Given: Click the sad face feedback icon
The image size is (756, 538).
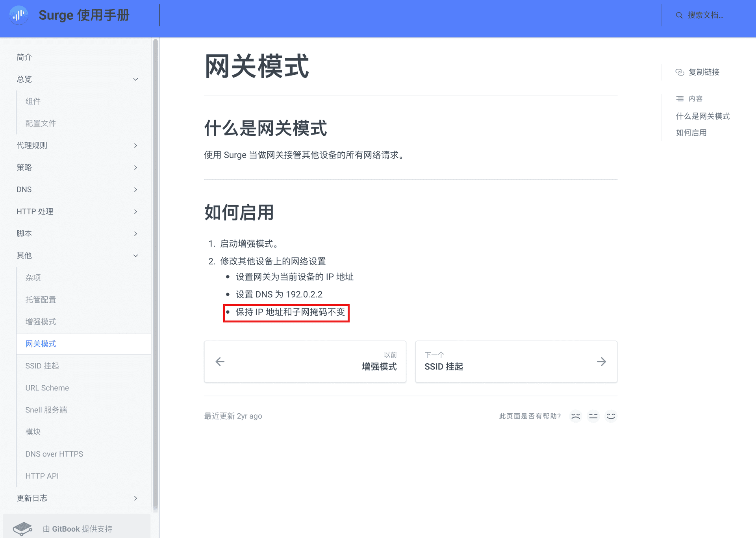Looking at the screenshot, I should [x=576, y=416].
